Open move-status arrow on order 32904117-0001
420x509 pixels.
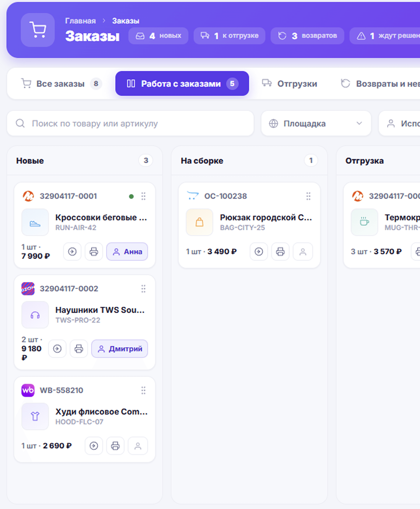[x=72, y=252]
